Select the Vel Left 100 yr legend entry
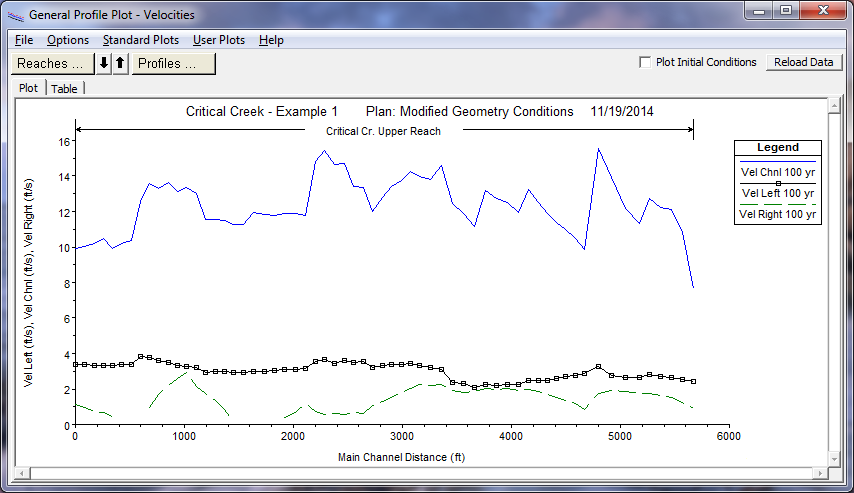Viewport: 854px width, 493px height. pos(777,192)
